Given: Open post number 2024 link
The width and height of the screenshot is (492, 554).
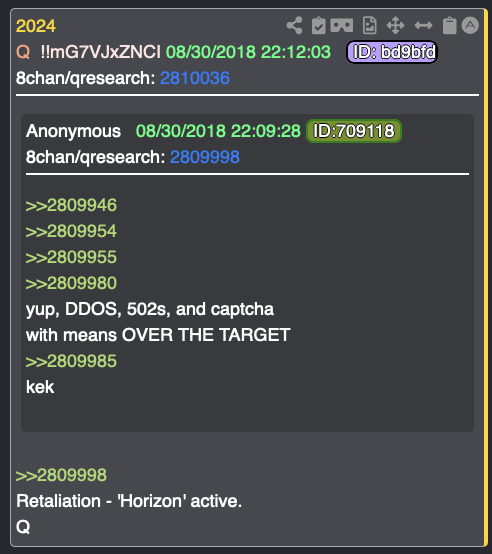Looking at the screenshot, I should pos(36,26).
